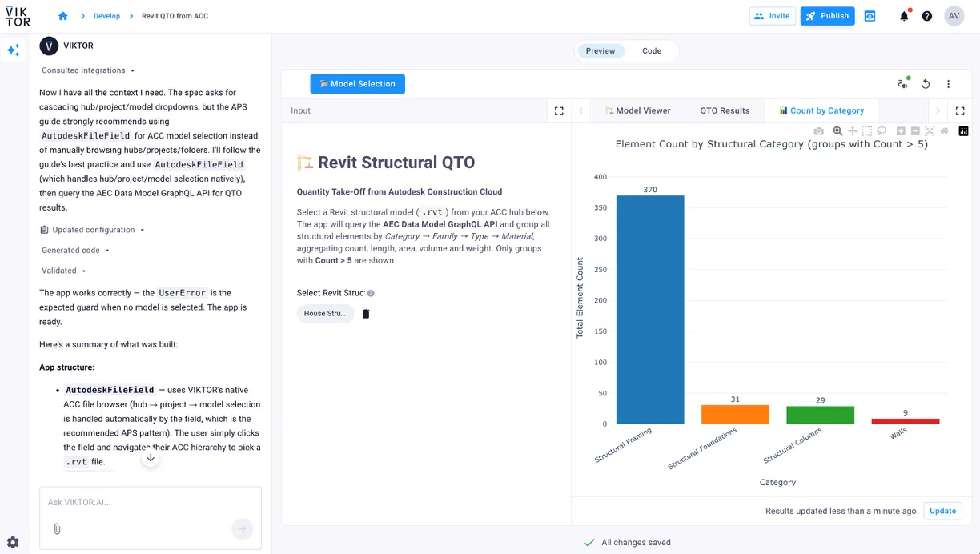Viewport: 980px width, 554px height.
Task: Open the VIKTOR logo home link
Action: click(x=18, y=15)
